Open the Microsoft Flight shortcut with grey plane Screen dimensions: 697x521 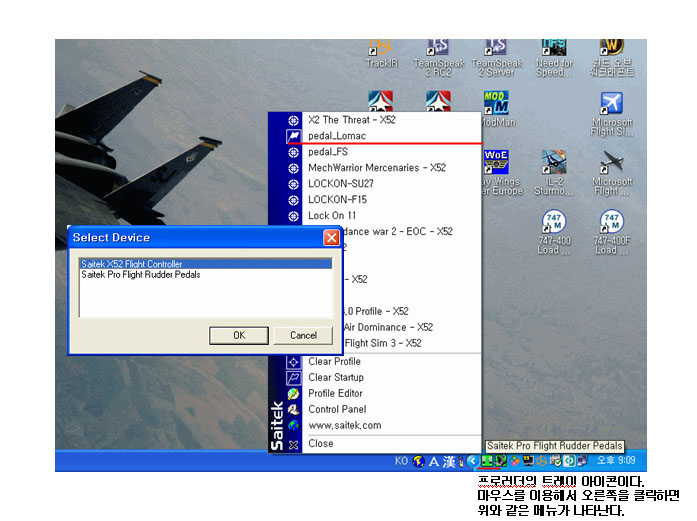612,173
